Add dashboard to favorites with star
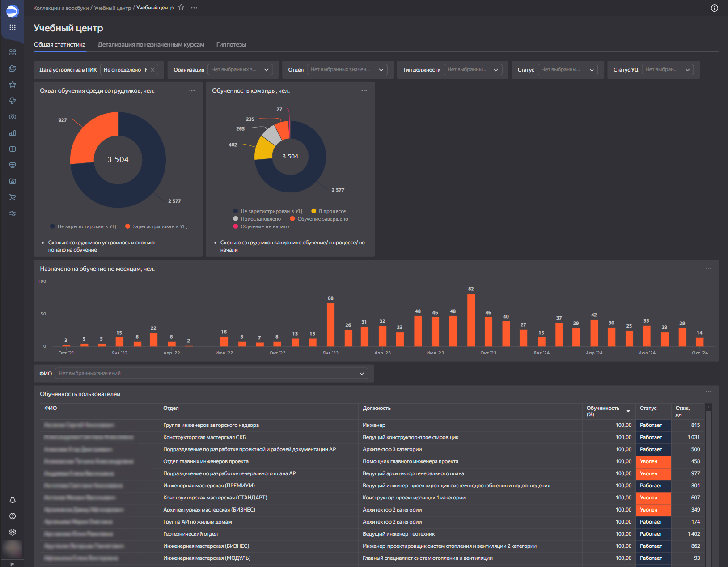Screen dimensions: 728x567 181,7
